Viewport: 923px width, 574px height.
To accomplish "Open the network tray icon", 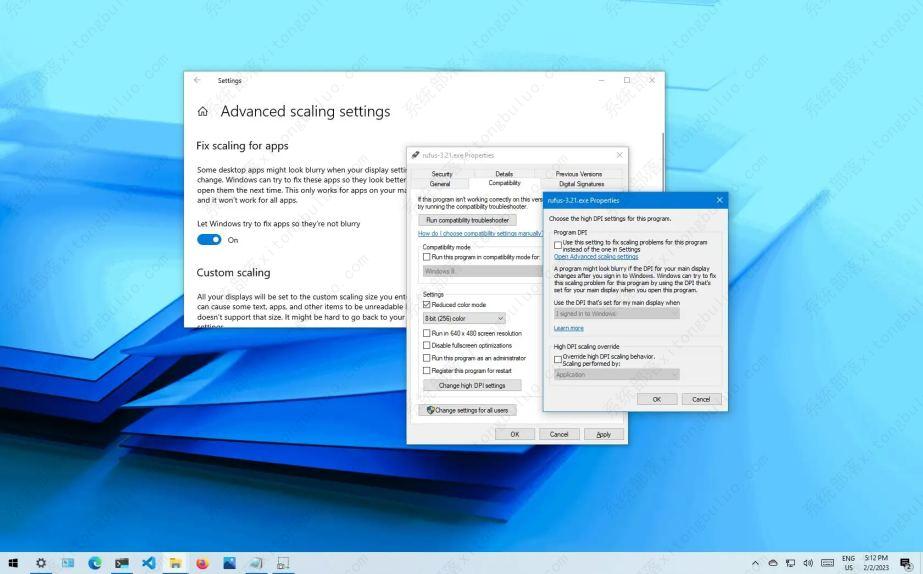I will pos(791,563).
